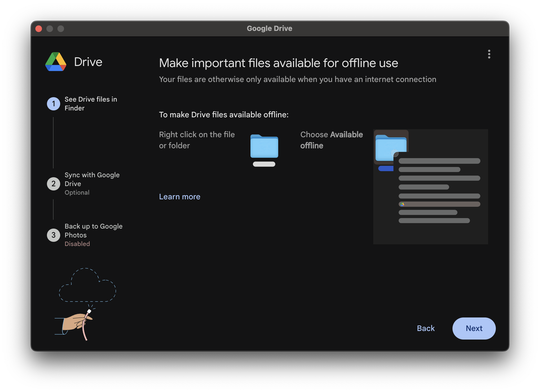Click the blue folder icon illustration

click(264, 147)
